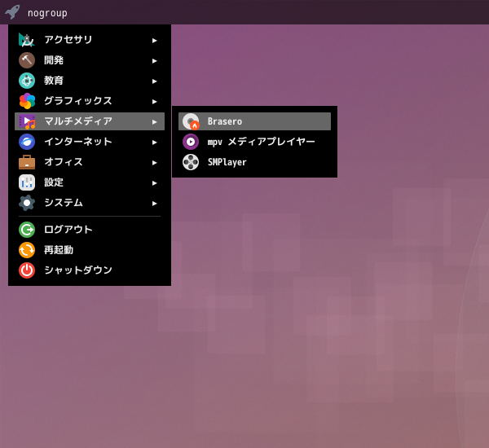Screen dimensions: 489x448
Task: Open the 開発 menu entry
Action: 90,60
